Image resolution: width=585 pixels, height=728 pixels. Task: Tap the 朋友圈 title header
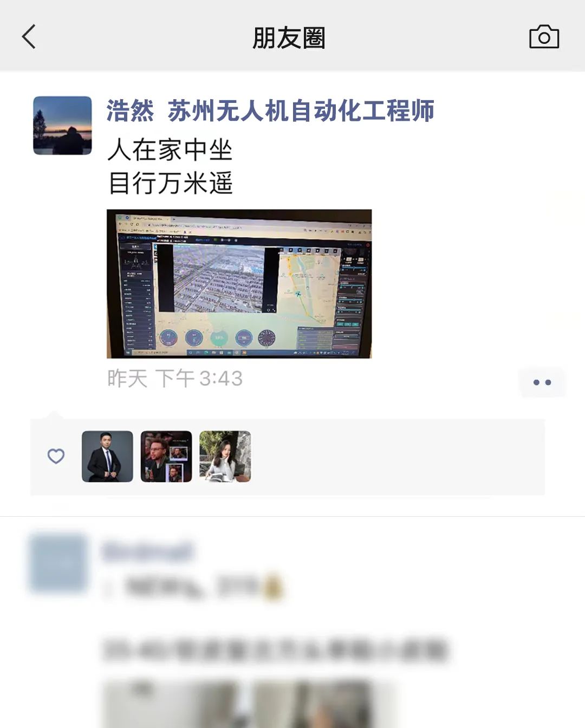click(x=289, y=38)
